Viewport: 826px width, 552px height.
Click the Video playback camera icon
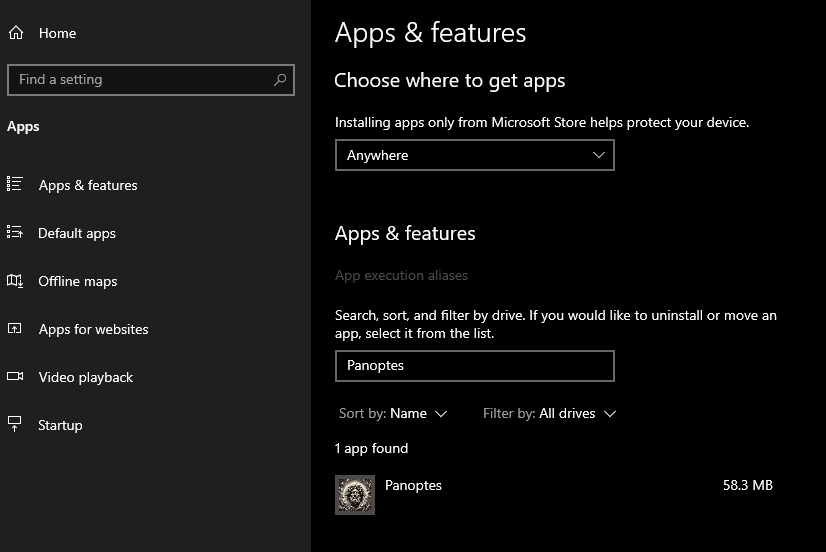pos(15,377)
